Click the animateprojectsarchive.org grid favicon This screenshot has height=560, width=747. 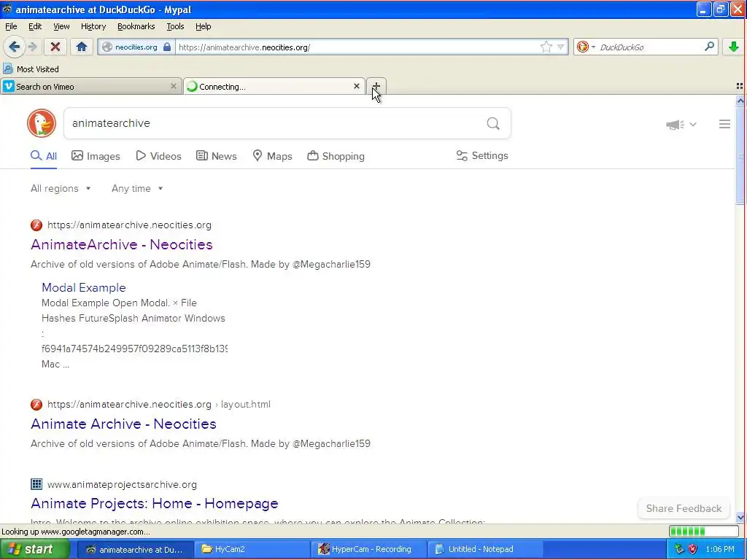[36, 484]
